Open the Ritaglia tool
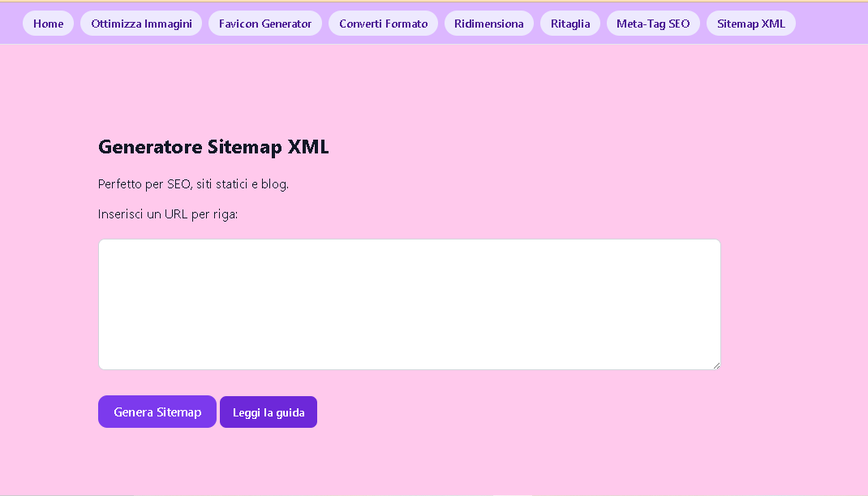Screen dimensions: 868x496 pos(570,24)
